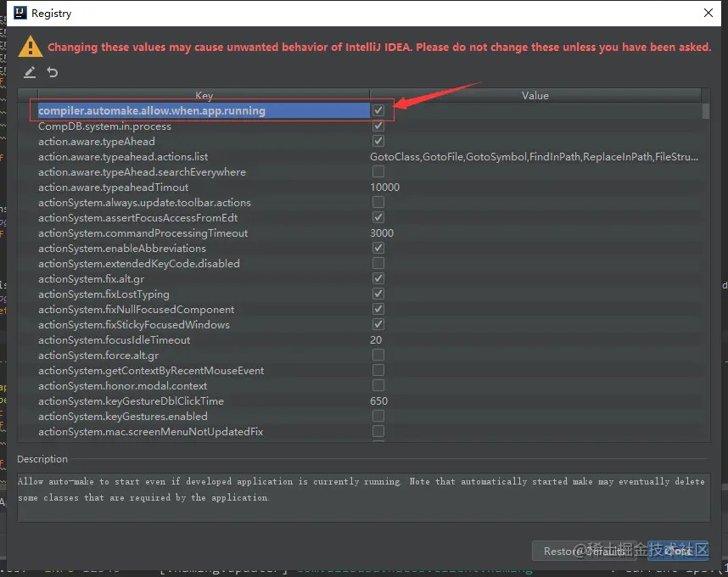Check actionSystem.extendedKeyCode.disabled checkbox
The height and width of the screenshot is (577, 728).
pyautogui.click(x=378, y=264)
